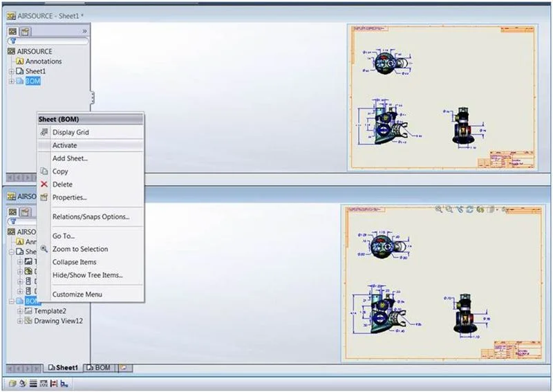Choose Zoom to Selection menu entry
The image size is (553, 392).
pyautogui.click(x=91, y=249)
